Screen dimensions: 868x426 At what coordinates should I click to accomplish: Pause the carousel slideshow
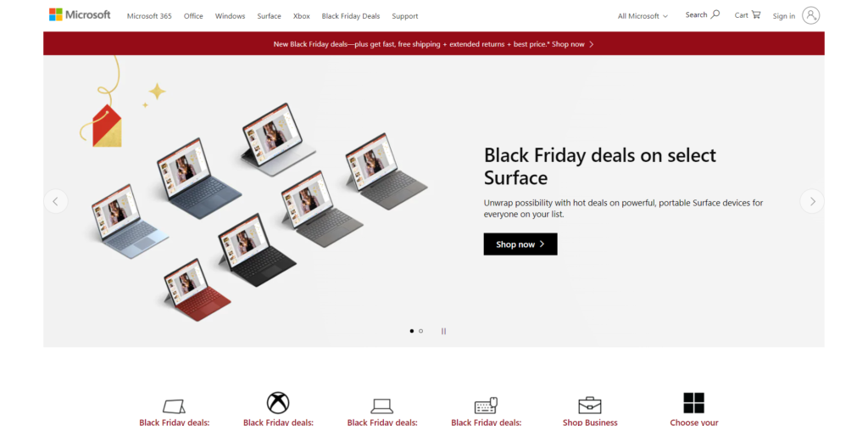pos(443,331)
